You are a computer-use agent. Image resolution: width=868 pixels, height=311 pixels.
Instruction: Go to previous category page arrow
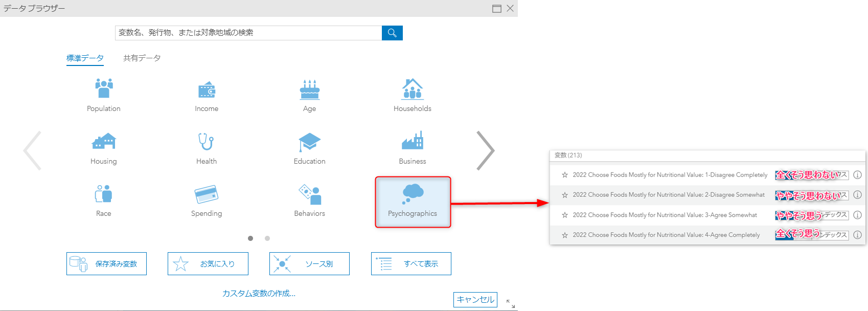[32, 150]
